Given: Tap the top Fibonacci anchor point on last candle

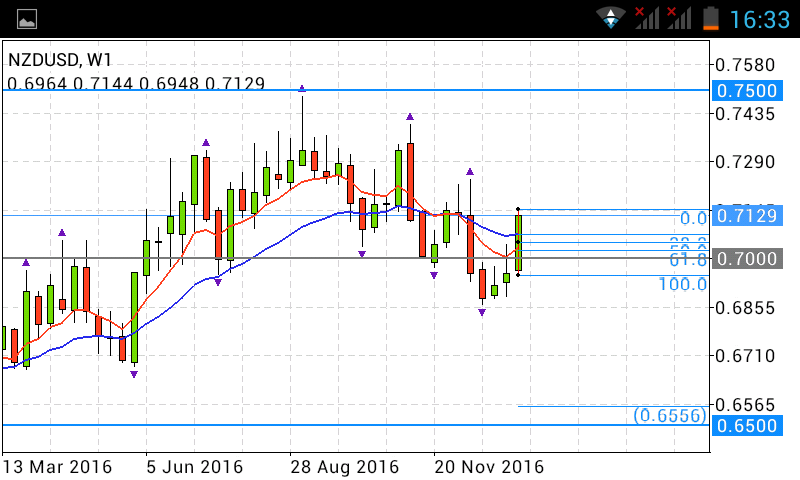Looking at the screenshot, I should [x=518, y=209].
